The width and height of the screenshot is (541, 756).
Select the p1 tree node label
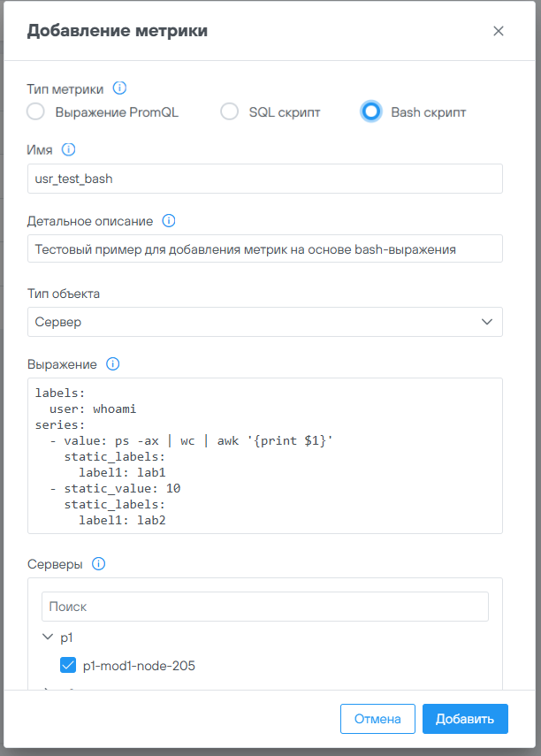pyautogui.click(x=67, y=637)
